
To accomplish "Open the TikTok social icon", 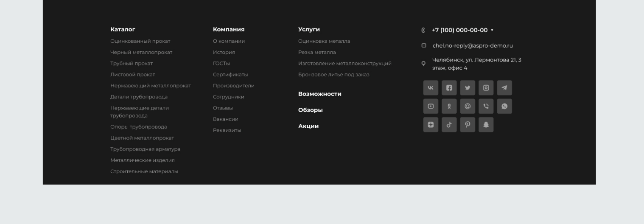I will (449, 125).
